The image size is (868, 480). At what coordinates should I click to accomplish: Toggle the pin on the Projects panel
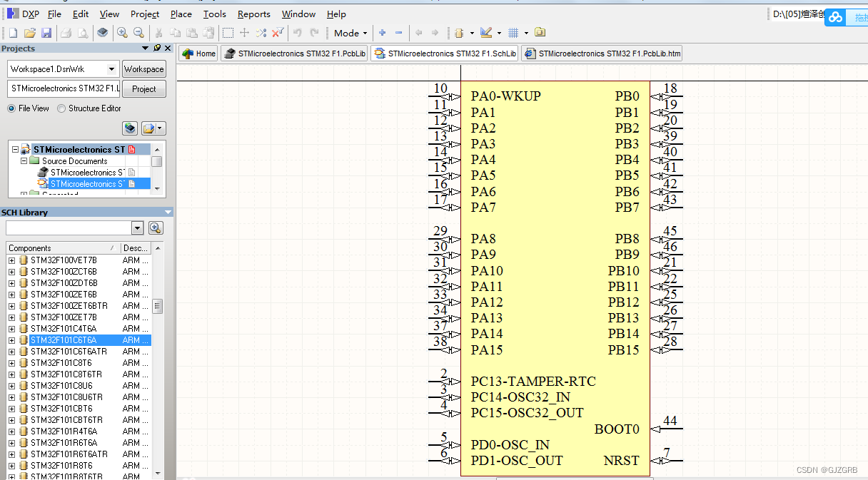click(158, 48)
